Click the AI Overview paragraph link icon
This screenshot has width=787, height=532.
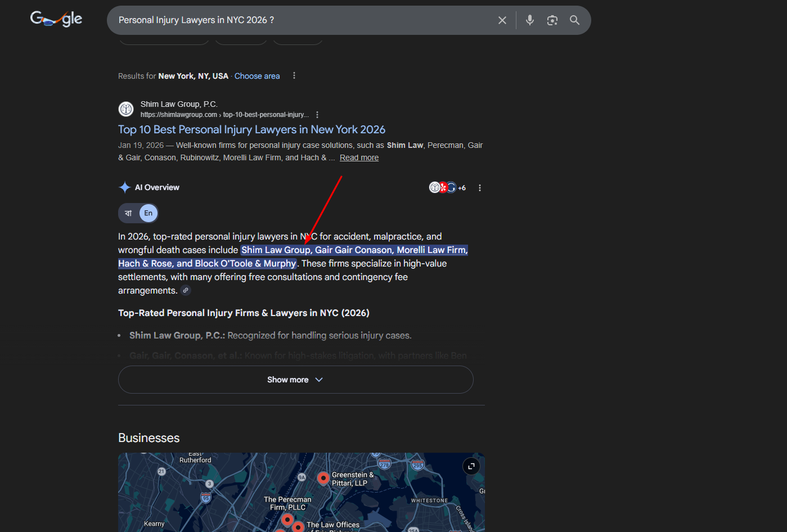(186, 291)
